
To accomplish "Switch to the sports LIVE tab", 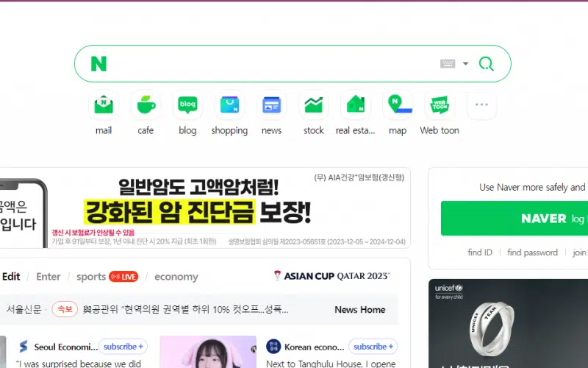I will tap(107, 277).
